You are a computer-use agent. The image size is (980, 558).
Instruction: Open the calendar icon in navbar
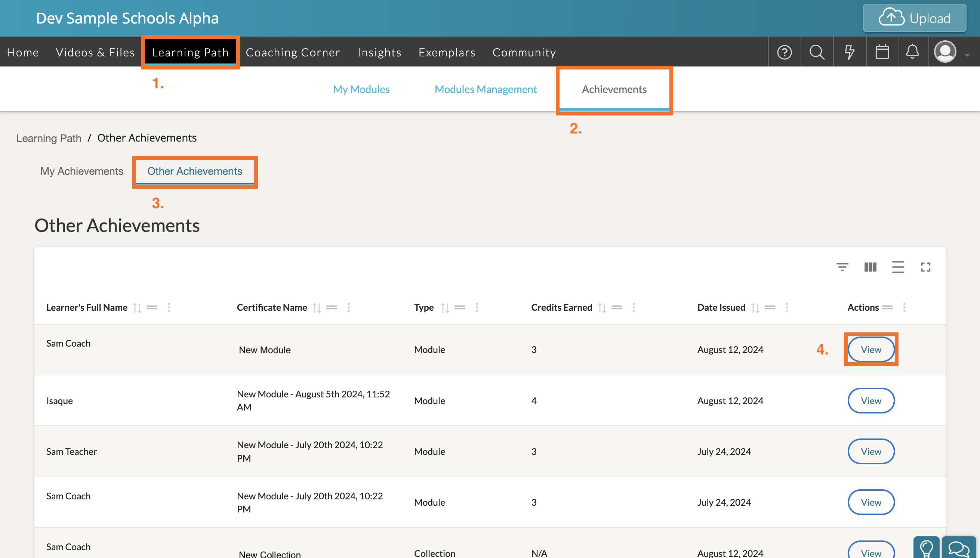[x=882, y=52]
